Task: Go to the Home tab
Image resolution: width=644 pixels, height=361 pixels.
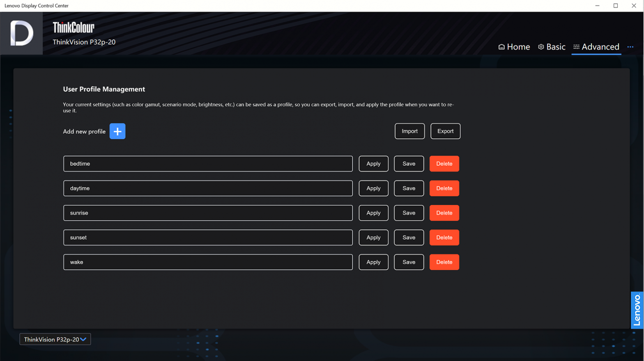Action: click(x=514, y=47)
